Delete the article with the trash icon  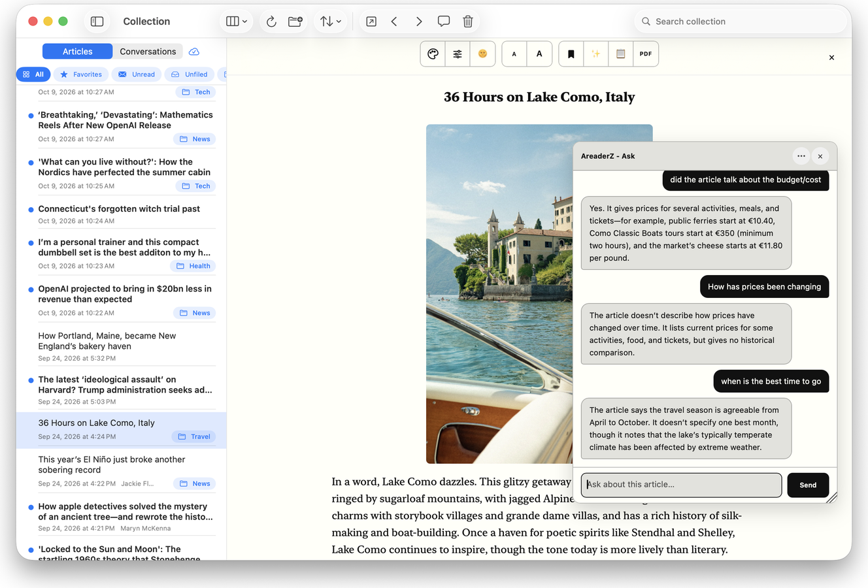[x=468, y=22]
